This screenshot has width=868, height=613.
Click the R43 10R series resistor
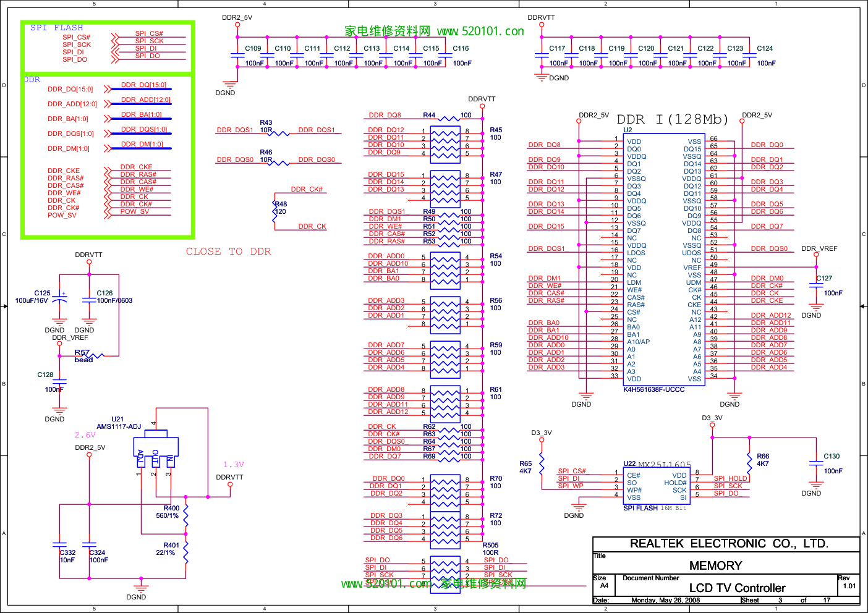279,133
